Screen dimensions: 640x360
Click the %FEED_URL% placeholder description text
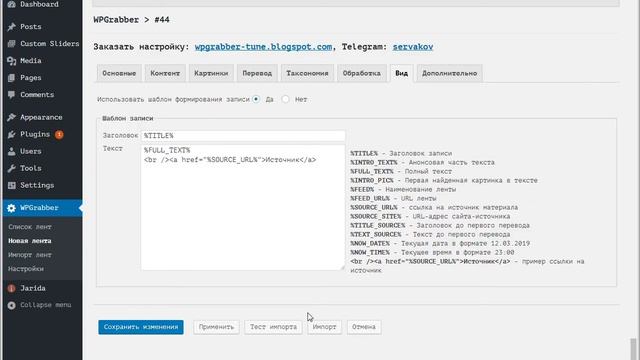pos(393,198)
